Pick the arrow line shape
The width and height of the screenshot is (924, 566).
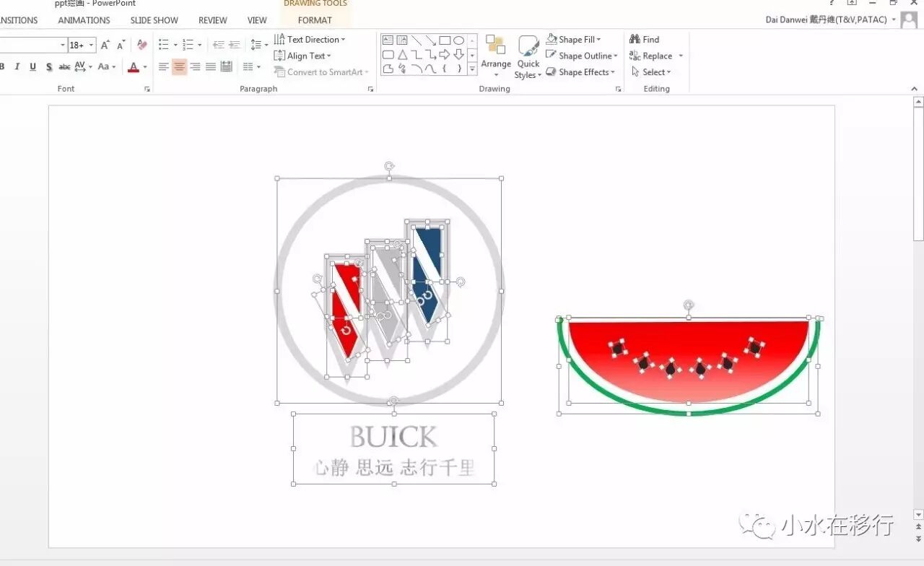coord(430,40)
